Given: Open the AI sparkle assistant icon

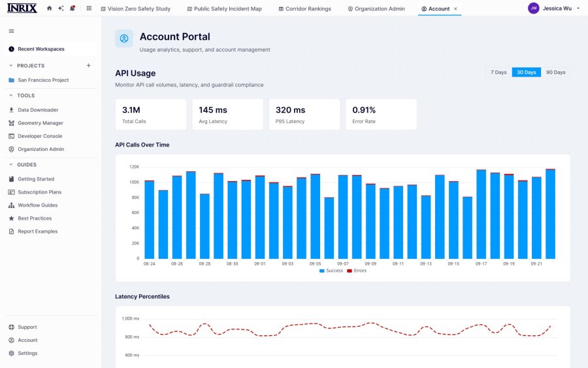Looking at the screenshot, I should pyautogui.click(x=61, y=8).
